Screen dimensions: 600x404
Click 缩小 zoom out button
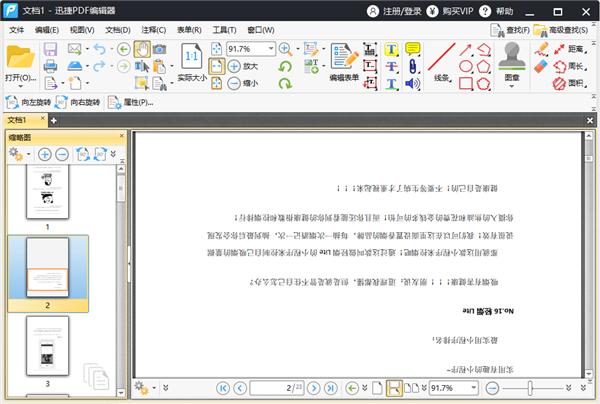tap(243, 83)
